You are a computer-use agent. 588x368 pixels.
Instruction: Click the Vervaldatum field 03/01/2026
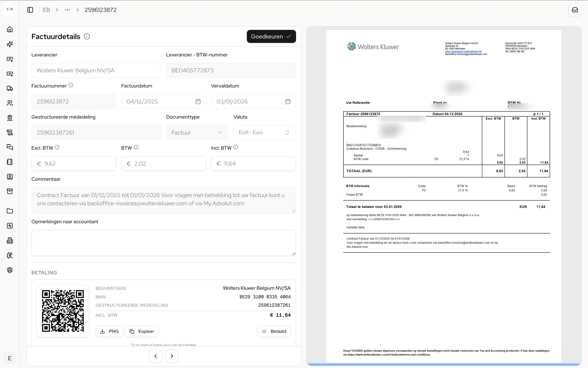253,101
